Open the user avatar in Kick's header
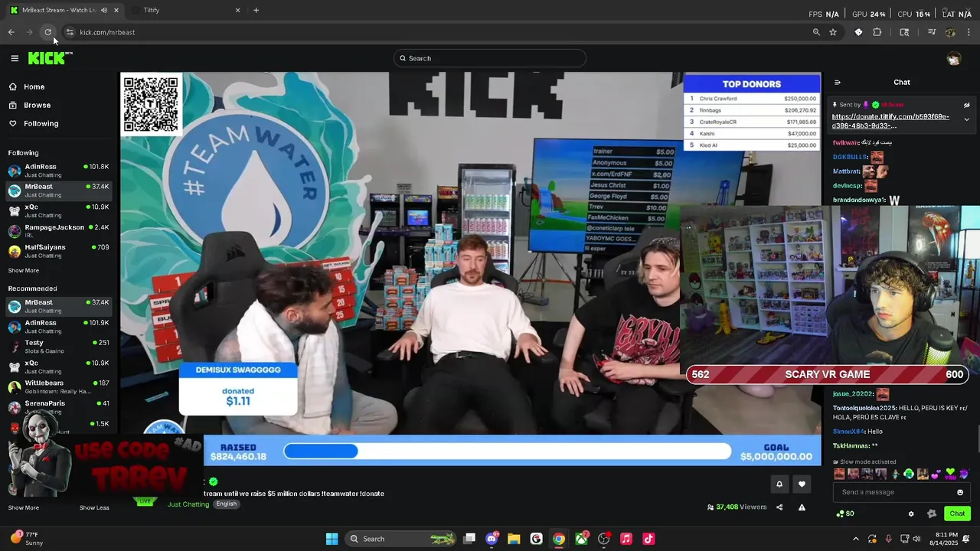This screenshot has width=980, height=551. tap(953, 58)
